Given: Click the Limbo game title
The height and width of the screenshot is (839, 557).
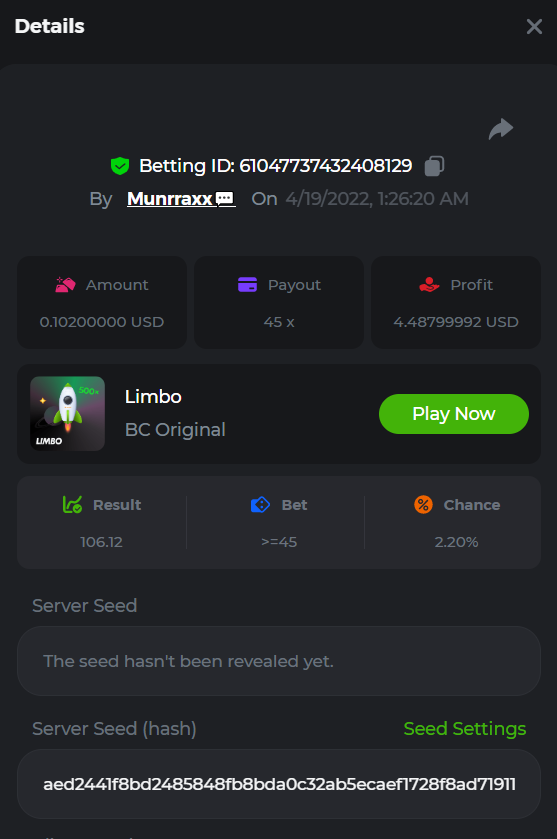Looking at the screenshot, I should point(153,396).
